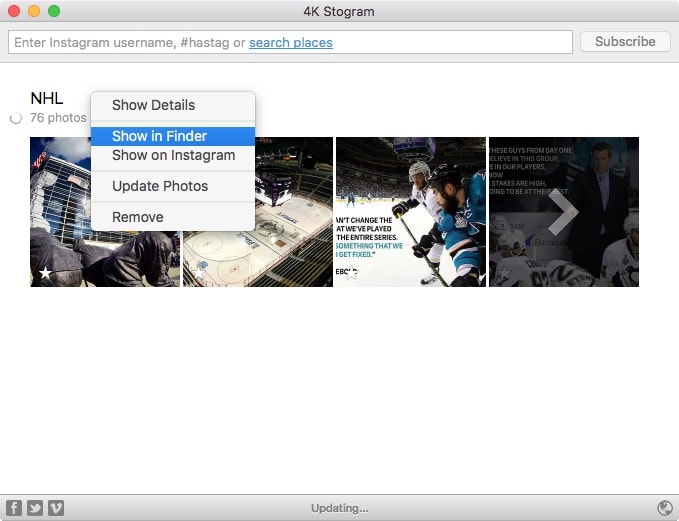Click the NHL subscription title
Screen dimensions: 679x521
[x=47, y=98]
